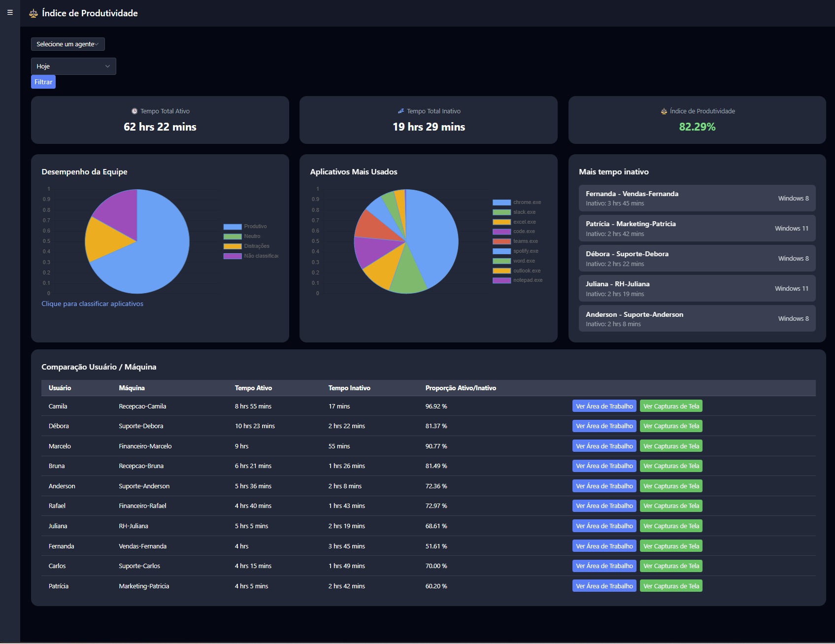Click the Neutro green legend marker
Image resolution: width=835 pixels, height=644 pixels.
click(232, 236)
